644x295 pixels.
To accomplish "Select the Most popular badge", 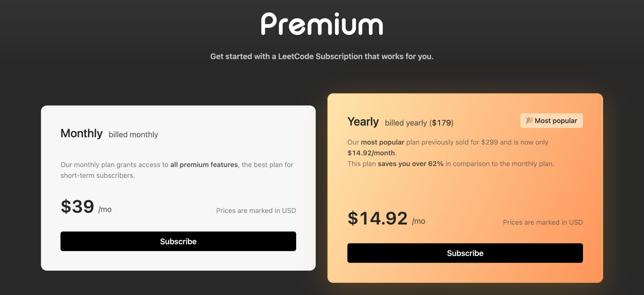I will [x=551, y=121].
